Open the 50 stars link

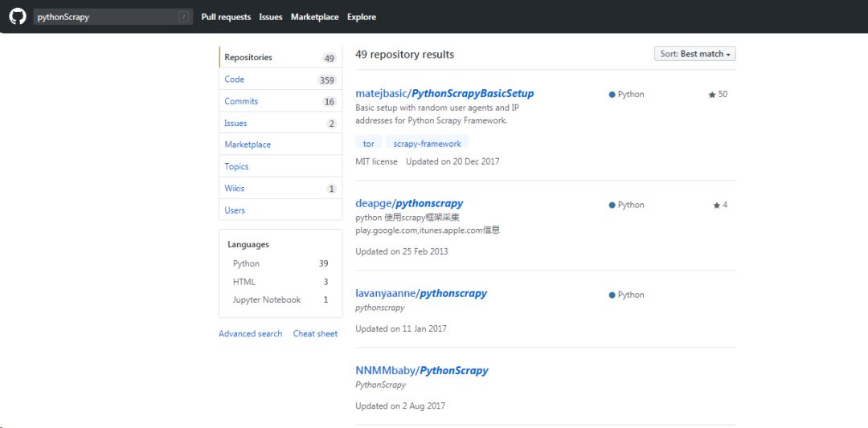coord(718,95)
